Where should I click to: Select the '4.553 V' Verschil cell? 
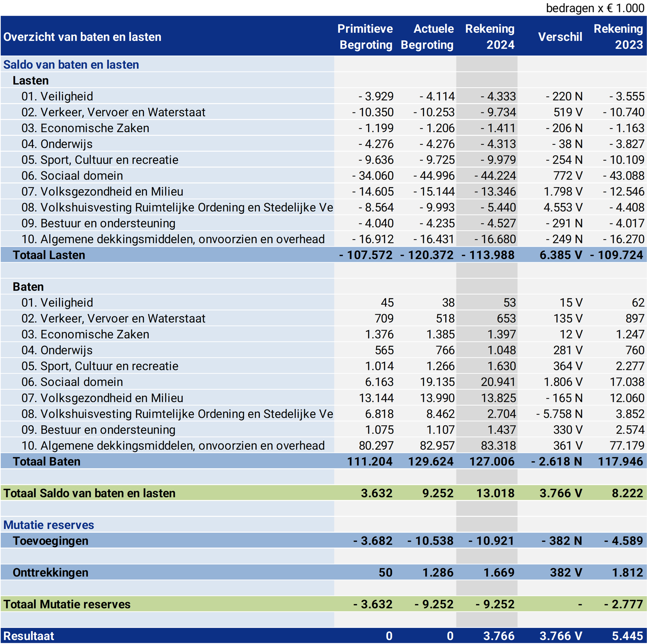[x=563, y=207]
